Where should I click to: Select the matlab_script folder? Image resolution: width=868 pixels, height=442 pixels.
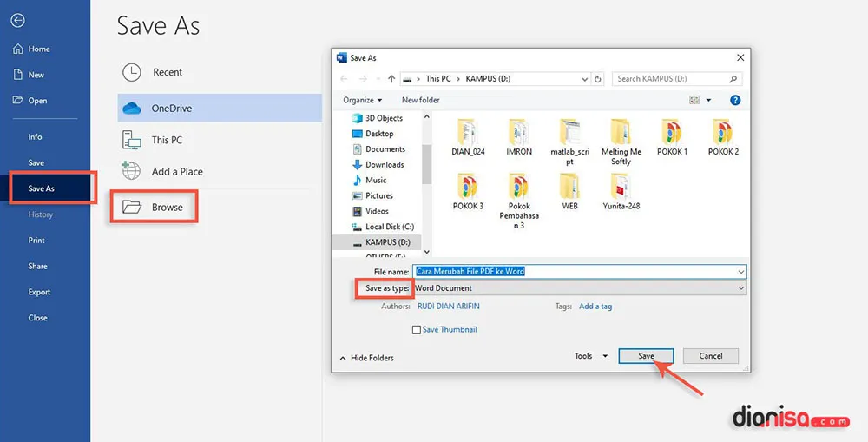(x=569, y=142)
